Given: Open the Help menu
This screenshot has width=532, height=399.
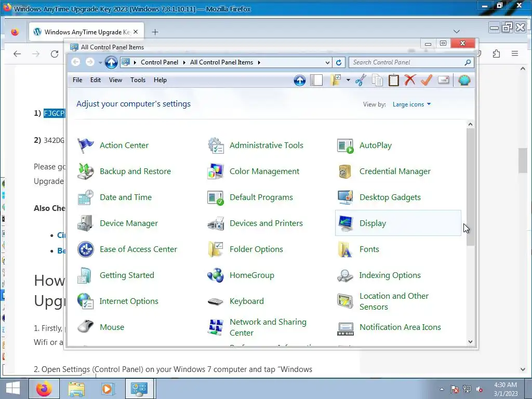Looking at the screenshot, I should point(160,80).
